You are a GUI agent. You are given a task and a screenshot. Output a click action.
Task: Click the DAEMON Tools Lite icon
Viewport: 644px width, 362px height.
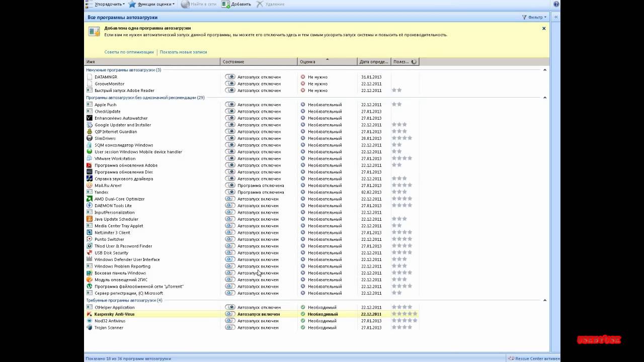(x=90, y=206)
